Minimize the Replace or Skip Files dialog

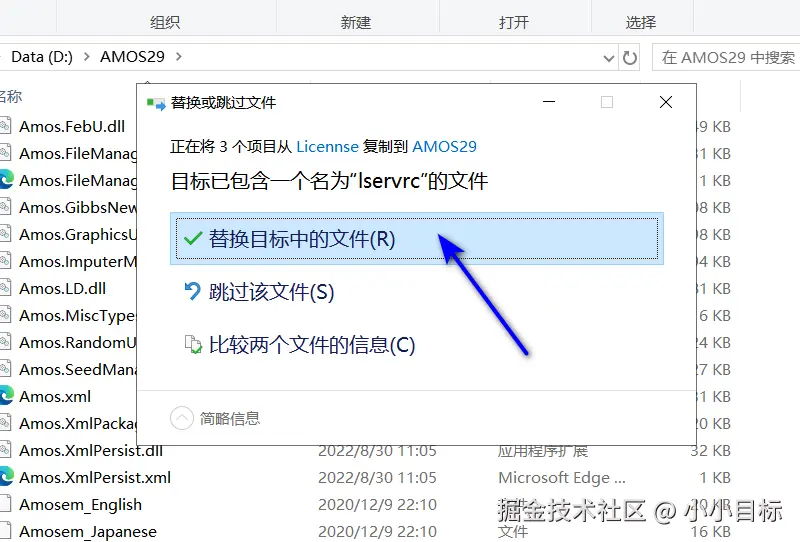[549, 102]
